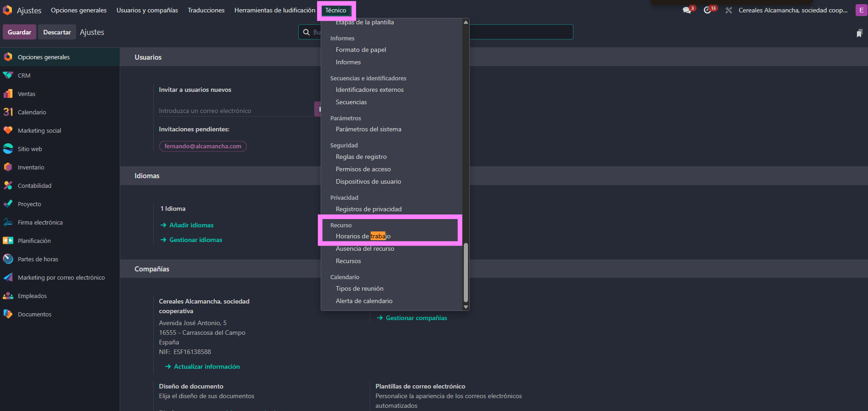Image resolution: width=868 pixels, height=411 pixels.
Task: Open Firma electrónica settings section
Action: coord(40,222)
